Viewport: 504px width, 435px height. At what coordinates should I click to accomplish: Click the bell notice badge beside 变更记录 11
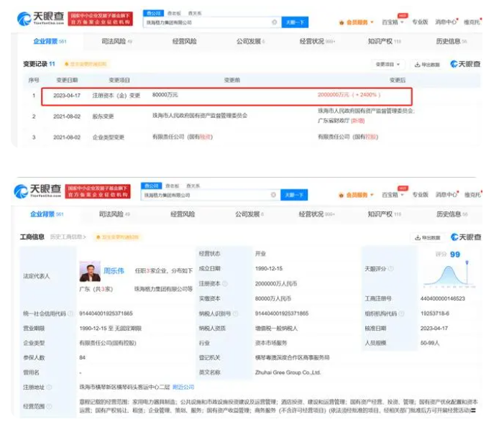pos(86,64)
